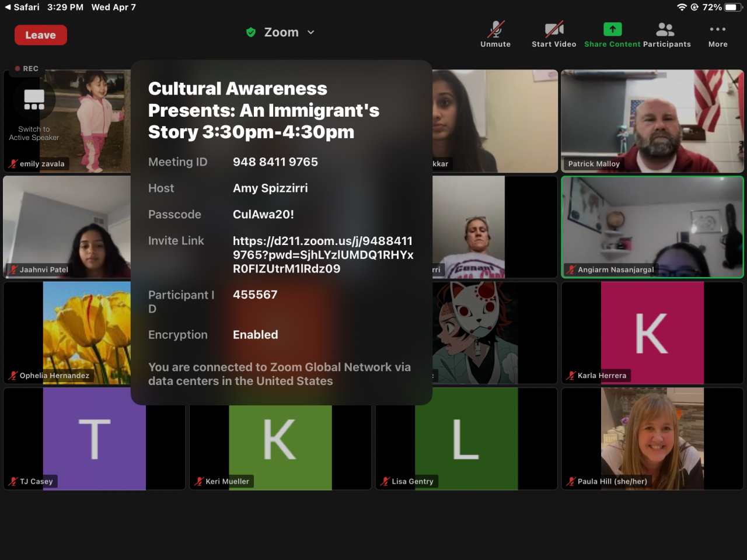This screenshot has height=560, width=747.
Task: Tap the muted mic icon beside Paula Hill
Action: [571, 482]
